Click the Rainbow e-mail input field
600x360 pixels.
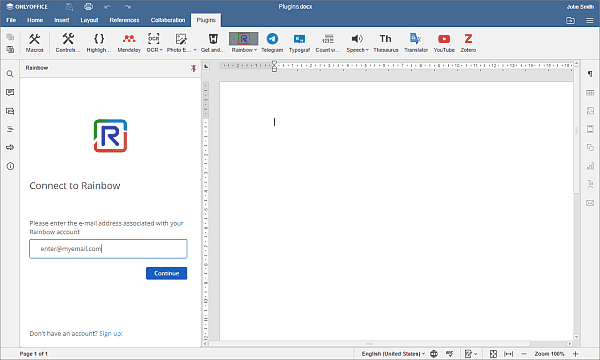tap(108, 249)
